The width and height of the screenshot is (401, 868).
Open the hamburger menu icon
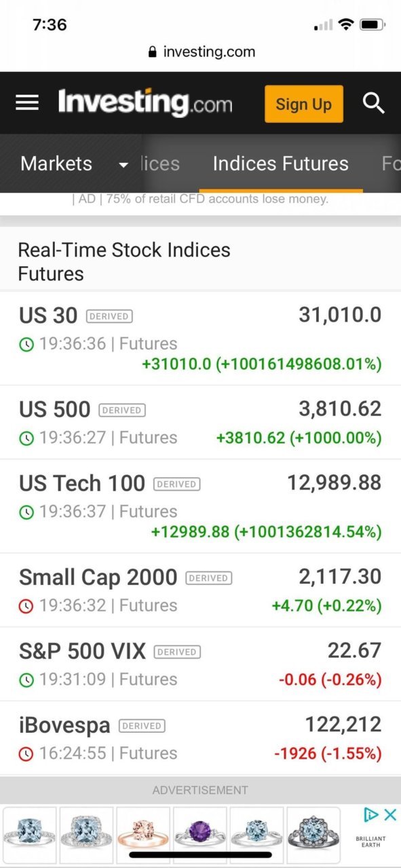(27, 103)
